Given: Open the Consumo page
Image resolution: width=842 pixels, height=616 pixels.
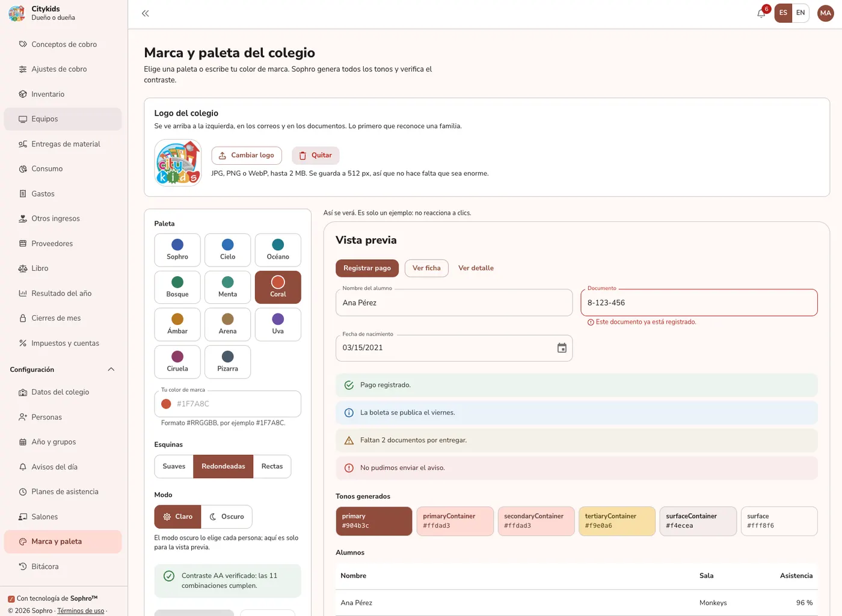Looking at the screenshot, I should tap(63, 169).
